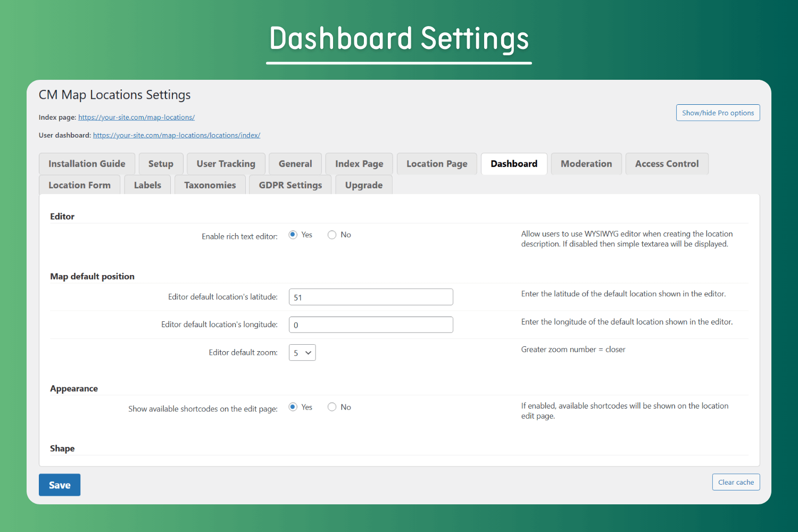
Task: Click the 'Shape' section heading
Action: [x=62, y=448]
